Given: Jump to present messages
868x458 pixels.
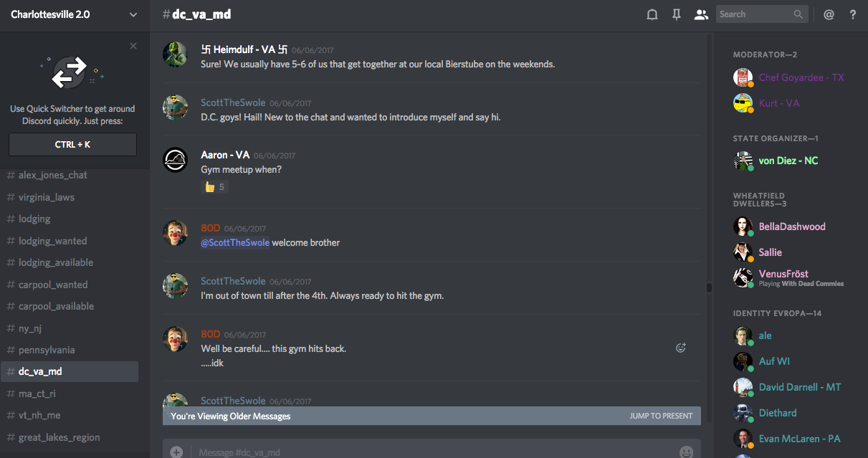Looking at the screenshot, I should 661,416.
